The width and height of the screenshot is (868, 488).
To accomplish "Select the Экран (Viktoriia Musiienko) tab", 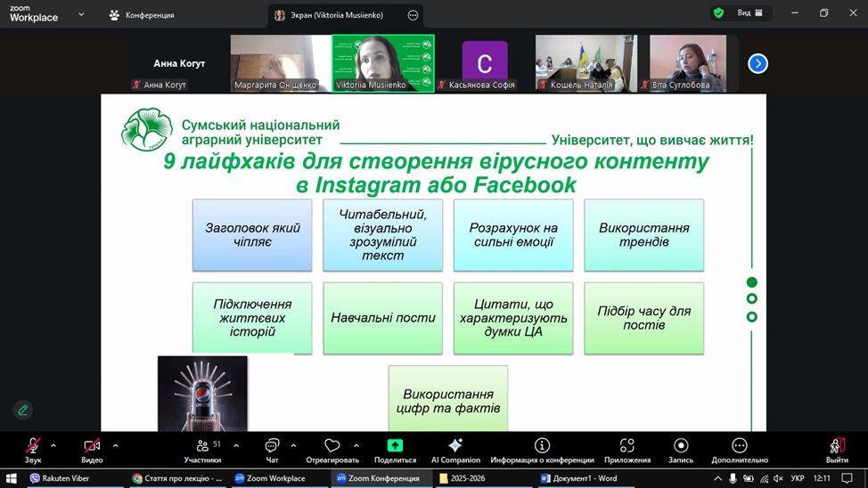I will 336,15.
